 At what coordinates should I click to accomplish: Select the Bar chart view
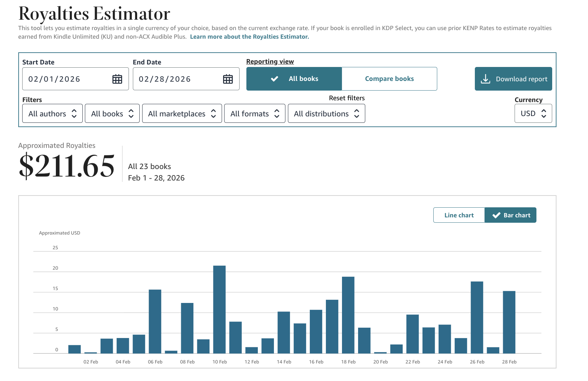click(x=510, y=215)
